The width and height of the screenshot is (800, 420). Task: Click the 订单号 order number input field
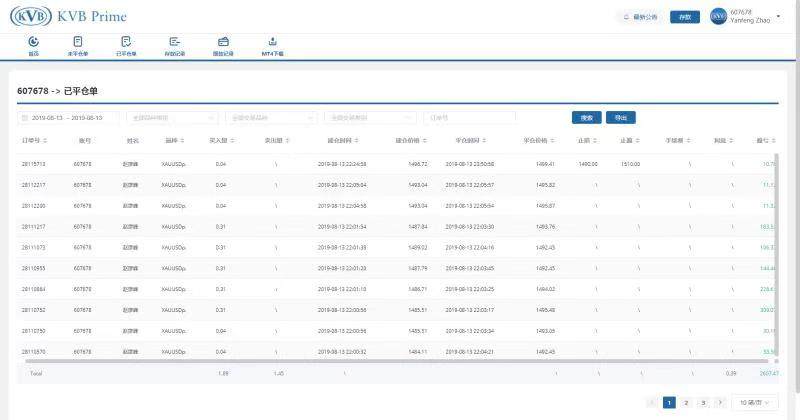click(x=468, y=117)
